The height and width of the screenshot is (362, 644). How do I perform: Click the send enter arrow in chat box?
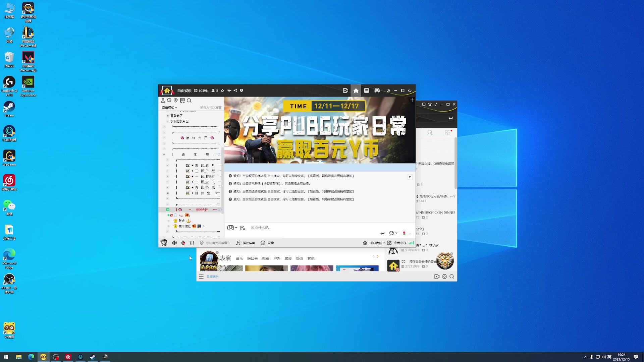[x=382, y=233]
